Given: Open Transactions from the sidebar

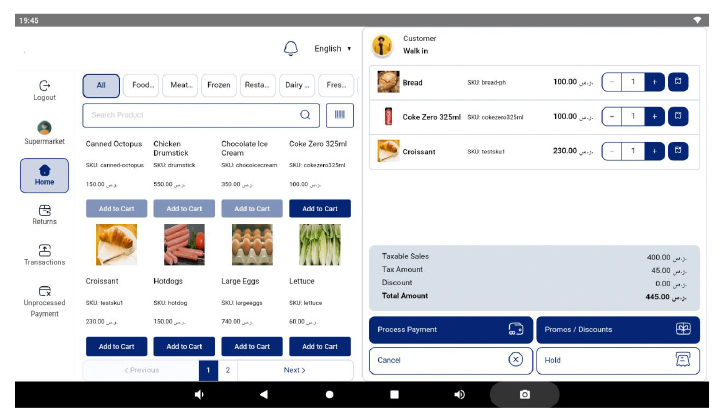Looking at the screenshot, I should 44,254.
